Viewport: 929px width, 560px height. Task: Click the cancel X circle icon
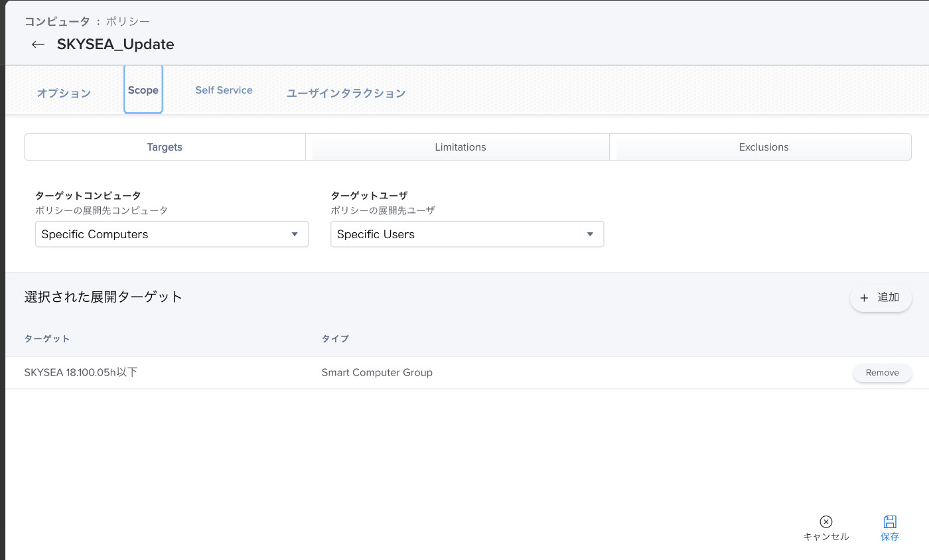click(x=826, y=522)
